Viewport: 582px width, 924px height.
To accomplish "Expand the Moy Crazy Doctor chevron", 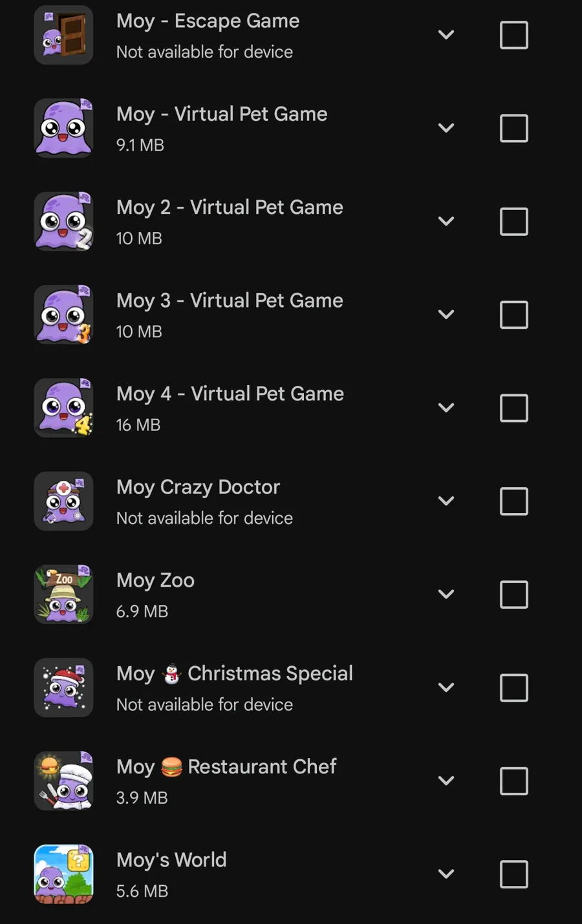I will pyautogui.click(x=446, y=501).
